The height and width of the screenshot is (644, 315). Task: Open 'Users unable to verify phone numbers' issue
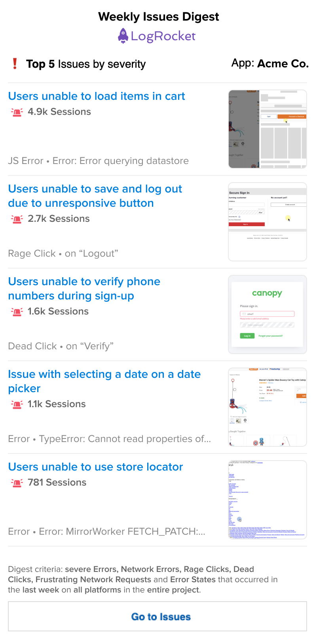coord(84,289)
